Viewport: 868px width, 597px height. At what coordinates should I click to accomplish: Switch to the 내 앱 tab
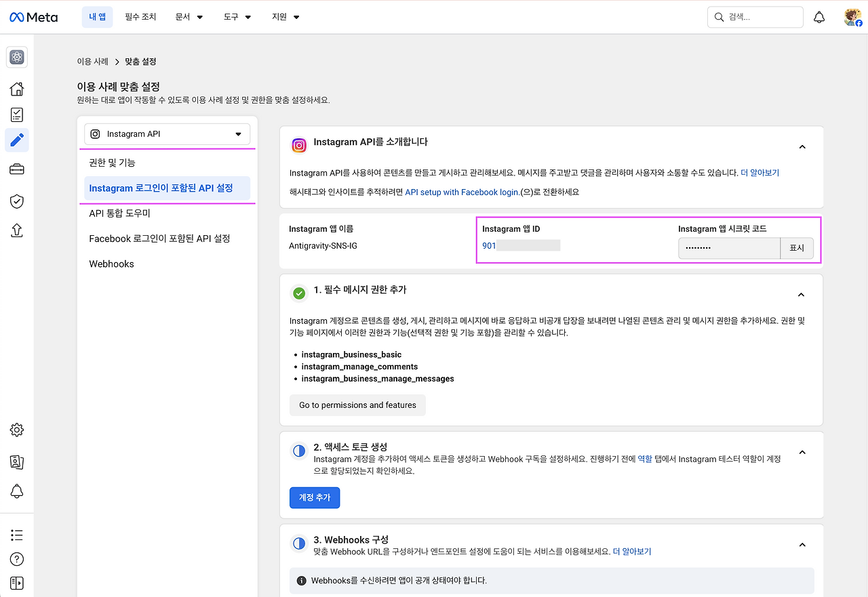tap(97, 17)
